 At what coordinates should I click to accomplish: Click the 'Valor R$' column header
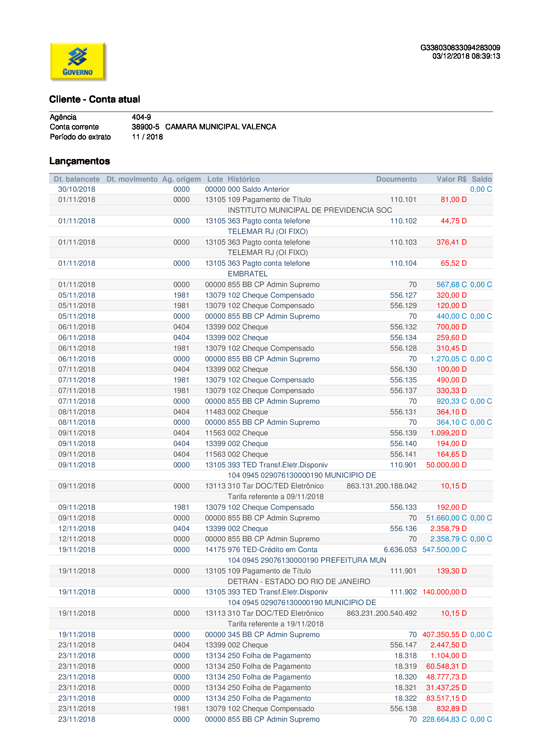[x=451, y=179]
